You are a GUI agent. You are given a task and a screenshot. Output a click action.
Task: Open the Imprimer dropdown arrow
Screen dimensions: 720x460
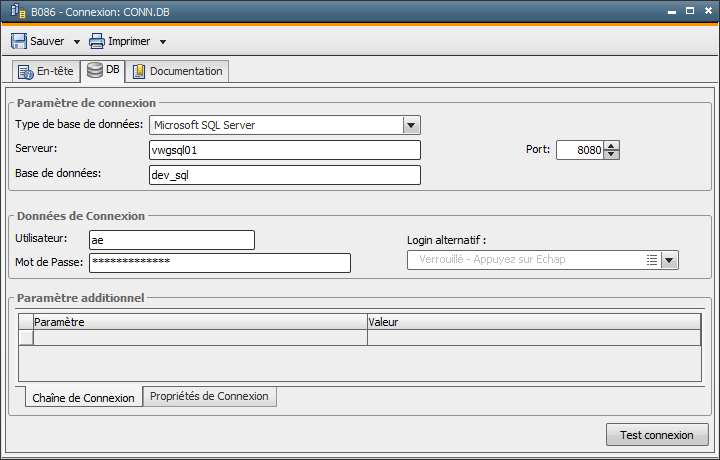(163, 42)
